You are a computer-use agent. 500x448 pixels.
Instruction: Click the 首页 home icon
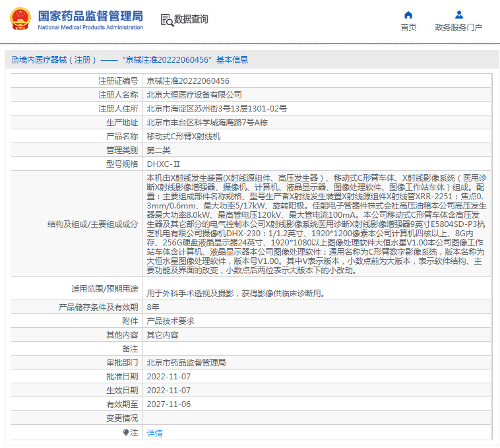(x=408, y=15)
